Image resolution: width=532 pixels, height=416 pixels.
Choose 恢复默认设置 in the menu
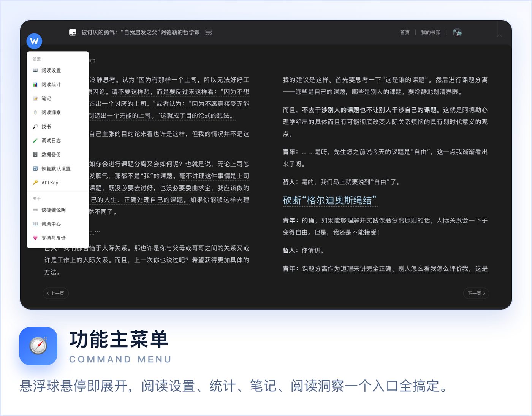coord(58,168)
